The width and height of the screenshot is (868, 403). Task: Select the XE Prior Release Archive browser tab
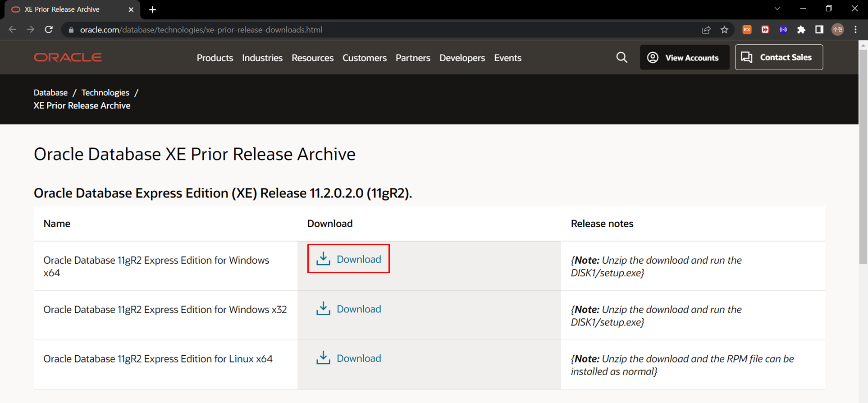click(x=72, y=9)
